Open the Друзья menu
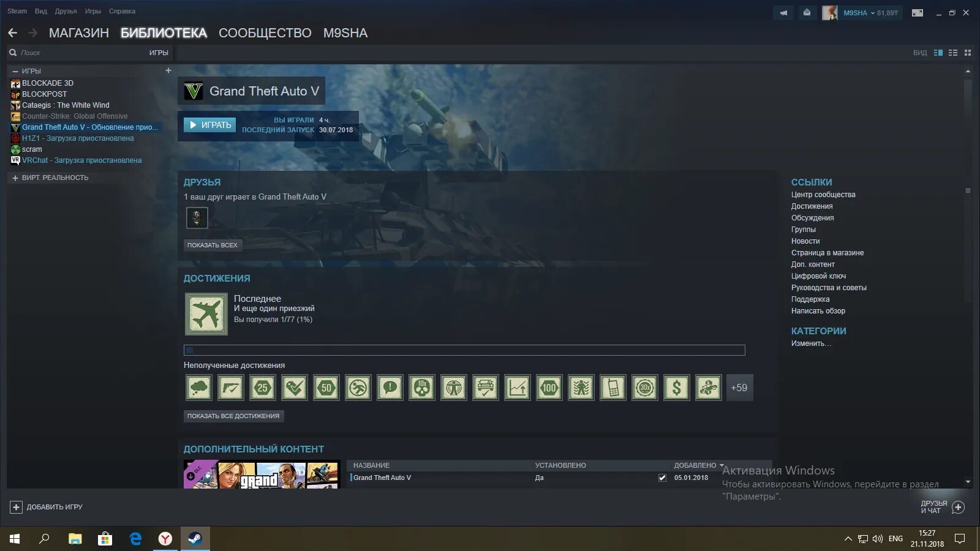980x551 pixels. coord(66,11)
